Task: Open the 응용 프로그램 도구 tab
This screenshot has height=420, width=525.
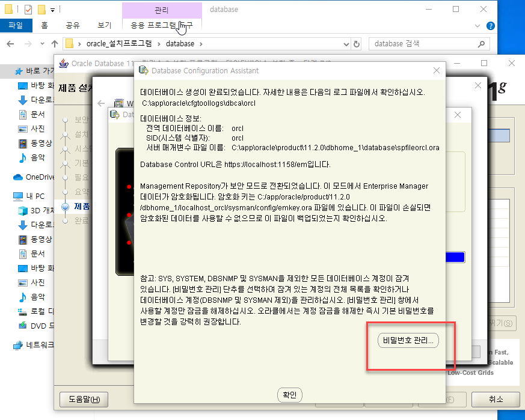Action: click(162, 25)
